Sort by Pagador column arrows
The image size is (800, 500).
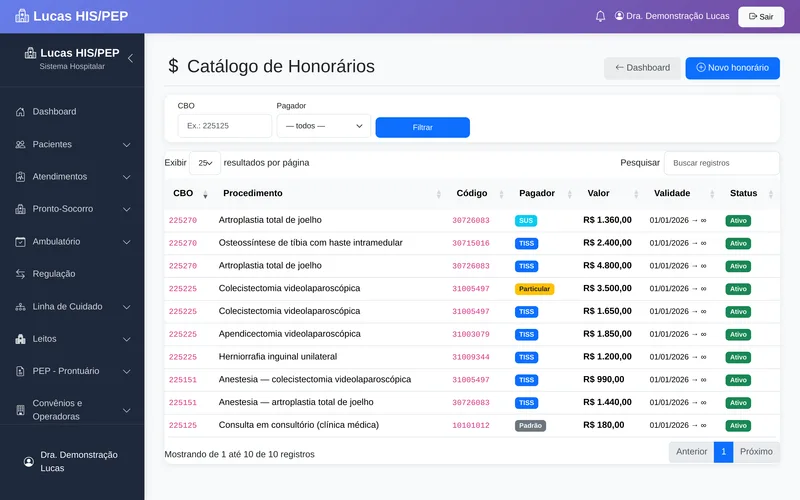[x=570, y=194]
